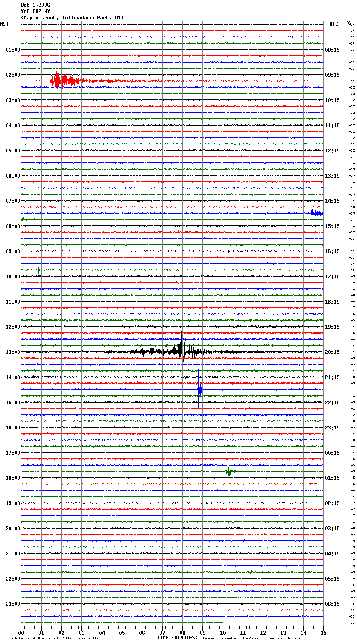357x644 pixels.
Task: Select the "11:00" MST time label
Action: (x=13, y=302)
